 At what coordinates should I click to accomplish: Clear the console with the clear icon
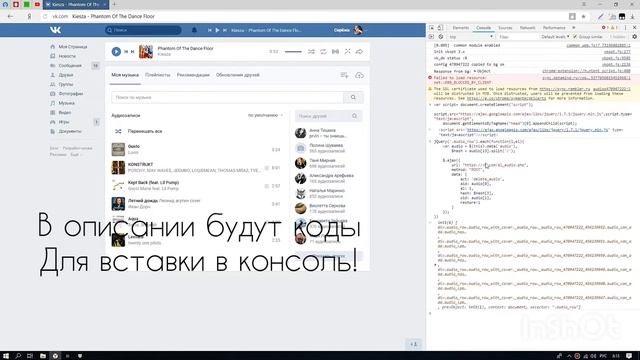tap(441, 37)
